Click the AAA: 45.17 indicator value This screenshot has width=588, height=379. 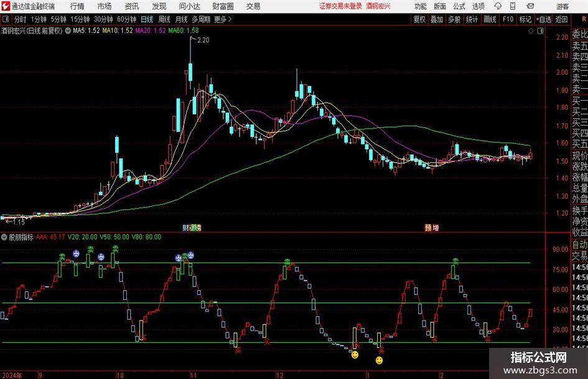[x=50, y=237]
